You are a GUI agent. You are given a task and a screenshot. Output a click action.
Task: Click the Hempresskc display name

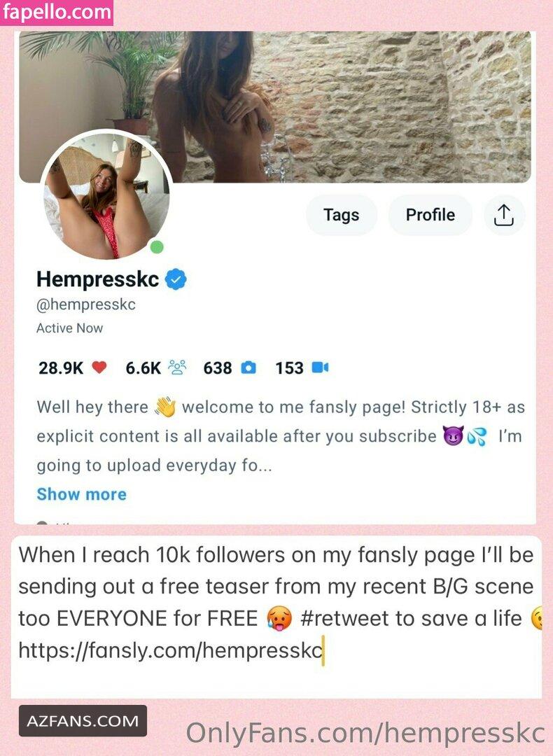[x=98, y=279]
